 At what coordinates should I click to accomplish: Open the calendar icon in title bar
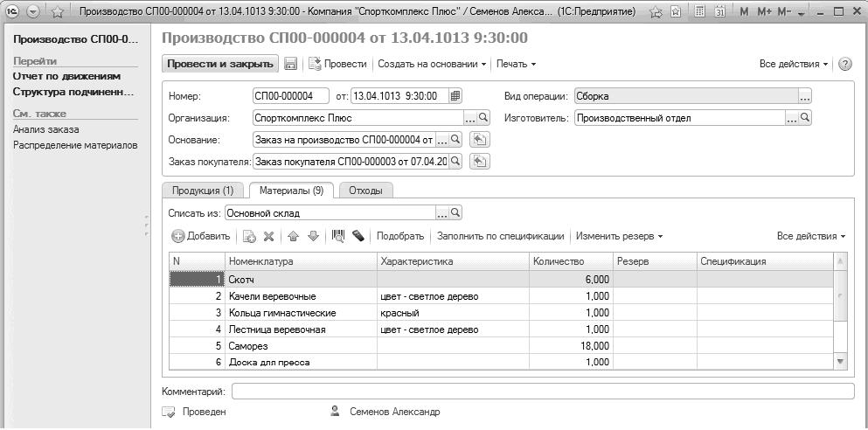[719, 11]
